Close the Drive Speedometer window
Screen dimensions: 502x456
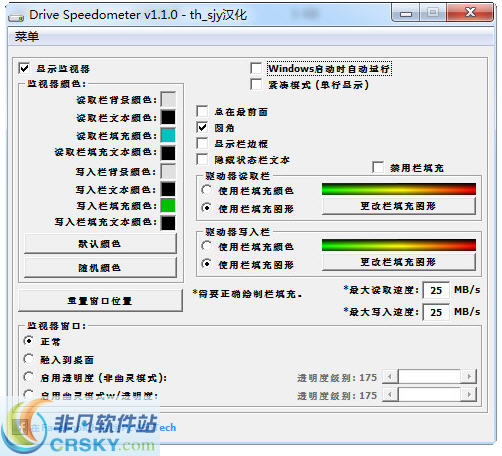coord(470,13)
